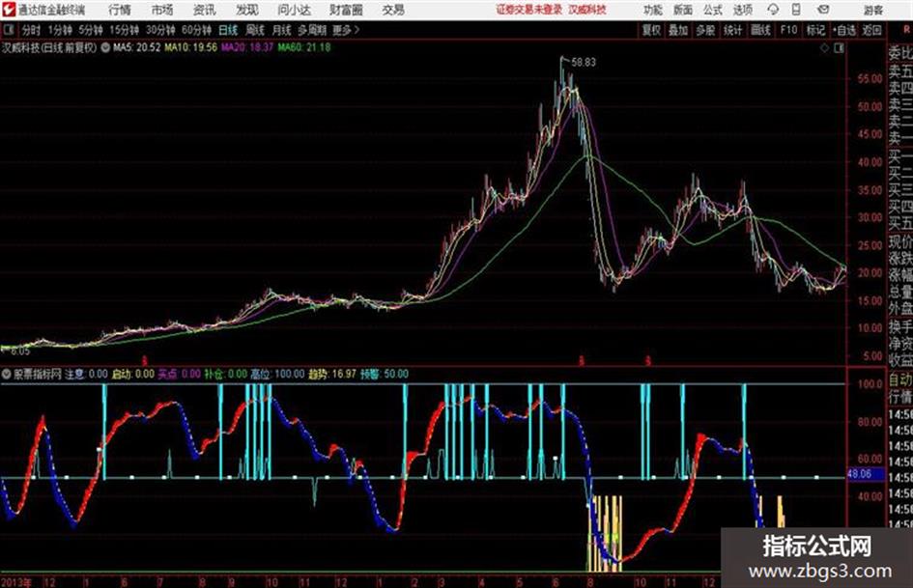
Task: Toggle the left panel icon beside 分时
Action: pos(8,30)
